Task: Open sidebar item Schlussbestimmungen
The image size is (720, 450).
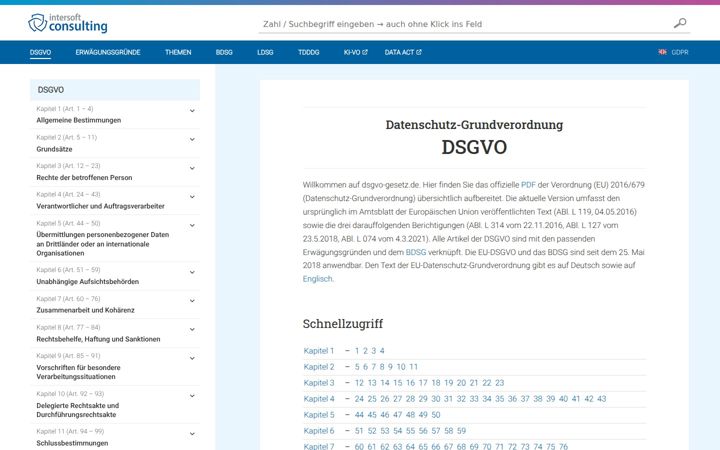Action: coord(72,443)
